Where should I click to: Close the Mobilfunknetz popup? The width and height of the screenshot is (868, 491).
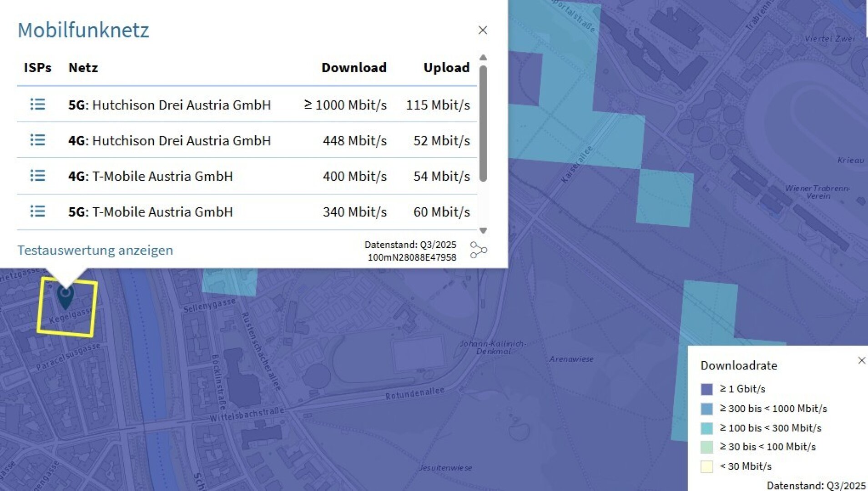(483, 30)
